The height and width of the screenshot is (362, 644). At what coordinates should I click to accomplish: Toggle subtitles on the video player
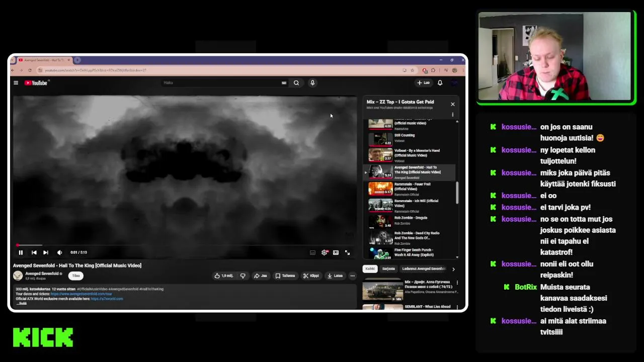coord(312,252)
